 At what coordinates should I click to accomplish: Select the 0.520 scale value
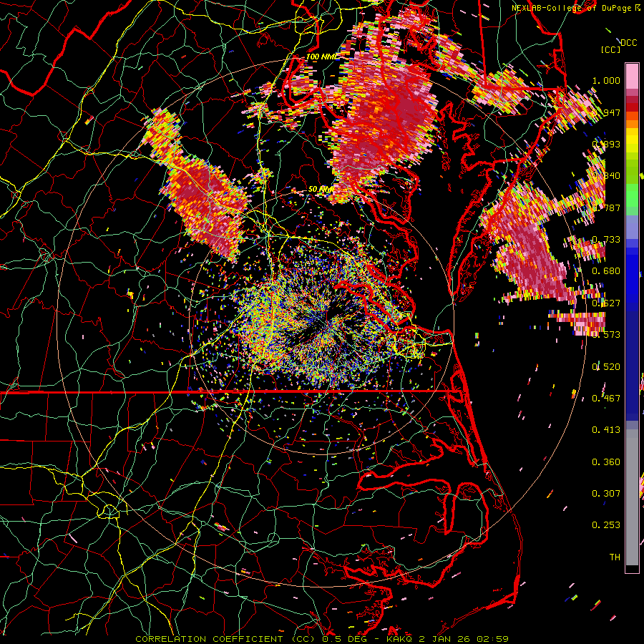pyautogui.click(x=606, y=366)
